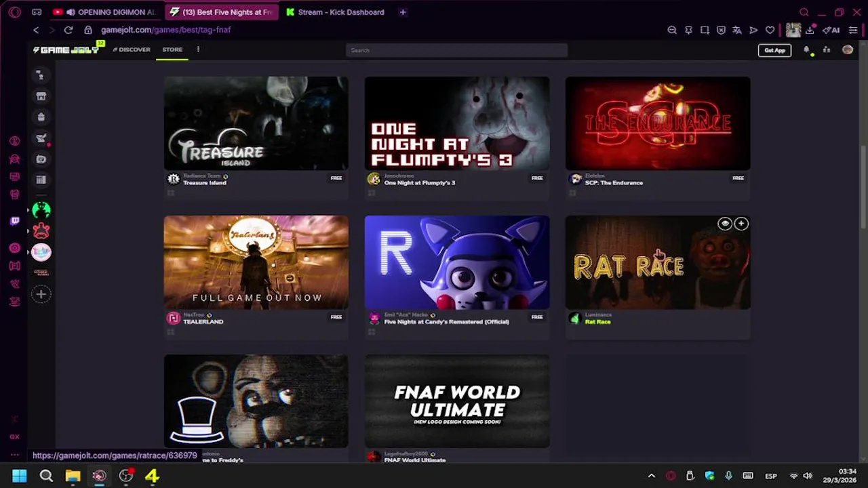Image resolution: width=868 pixels, height=488 pixels.
Task: Open Twitch in Opera sidebar
Action: pyautogui.click(x=14, y=221)
